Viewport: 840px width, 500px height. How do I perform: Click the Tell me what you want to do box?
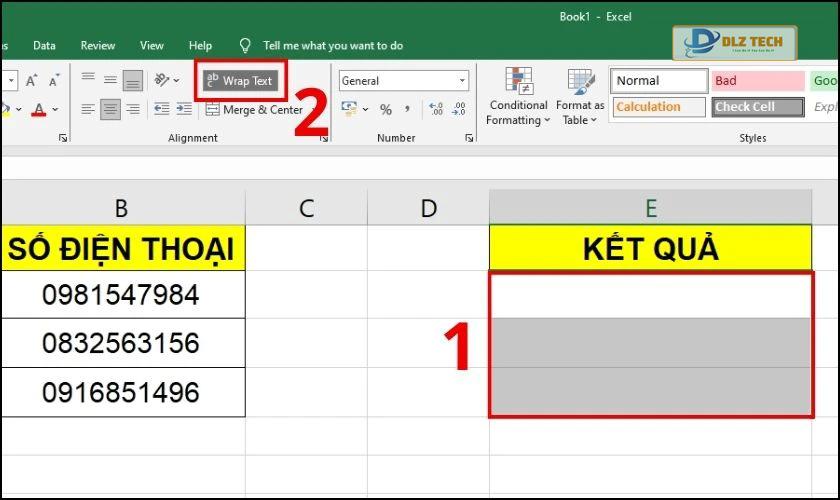[x=333, y=46]
